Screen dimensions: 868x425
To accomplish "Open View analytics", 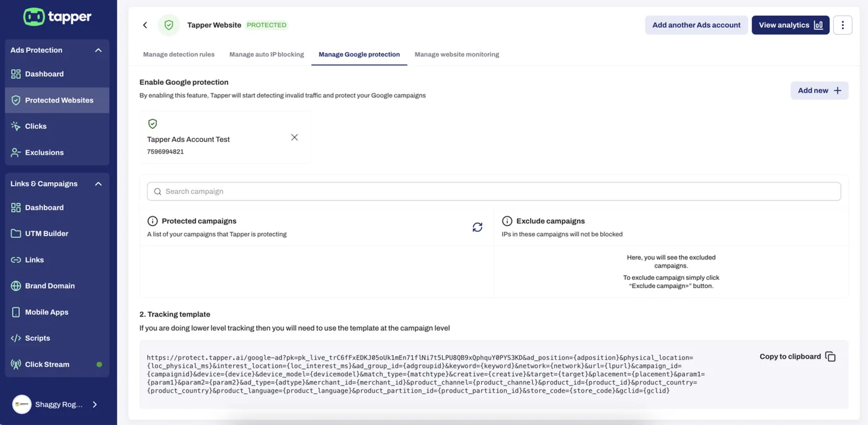I will (790, 25).
